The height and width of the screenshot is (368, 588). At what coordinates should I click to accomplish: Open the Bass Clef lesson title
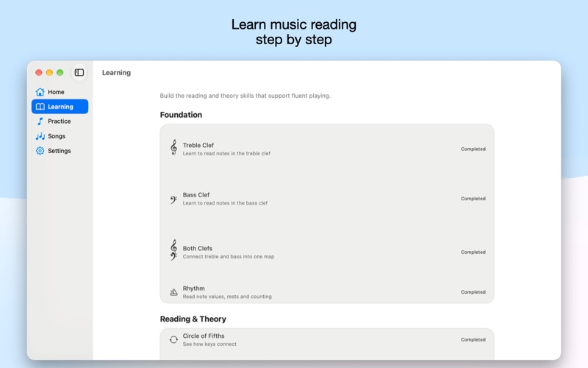tap(196, 195)
